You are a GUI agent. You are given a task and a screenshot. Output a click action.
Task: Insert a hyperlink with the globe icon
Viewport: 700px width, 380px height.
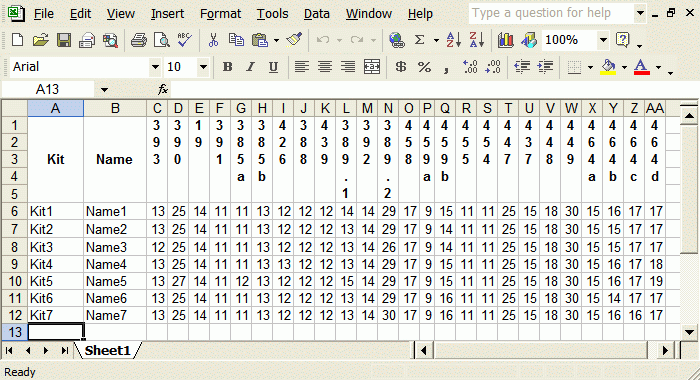click(396, 40)
